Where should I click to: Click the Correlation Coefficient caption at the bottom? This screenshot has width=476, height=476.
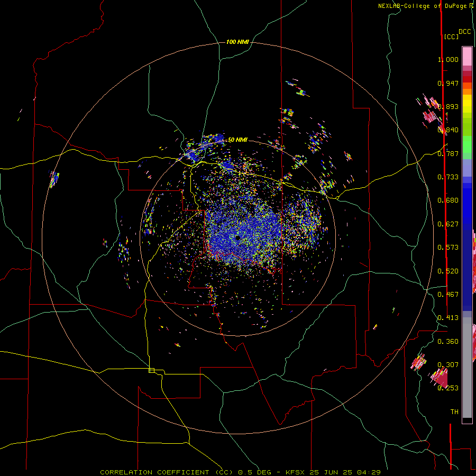[241, 472]
